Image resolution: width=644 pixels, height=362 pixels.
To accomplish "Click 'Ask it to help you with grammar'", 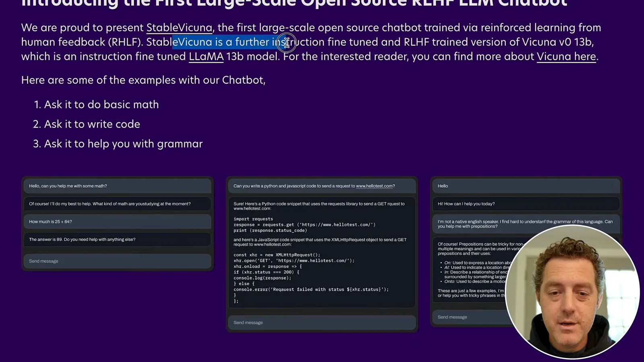I will point(123,144).
